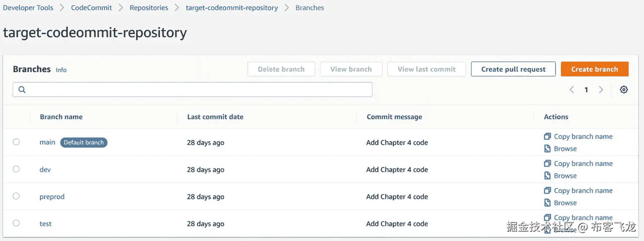This screenshot has height=241, width=644.
Task: Go to next page of branches
Action: pos(601,90)
